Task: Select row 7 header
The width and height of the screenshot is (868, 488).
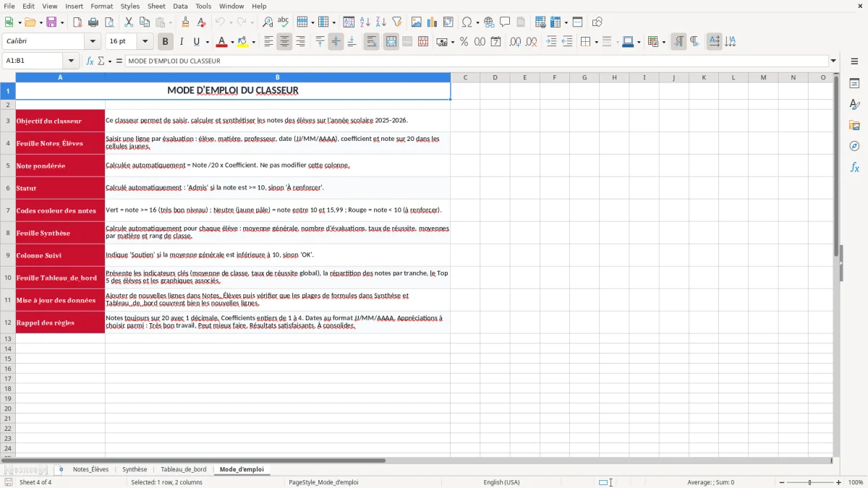Action: coord(8,210)
